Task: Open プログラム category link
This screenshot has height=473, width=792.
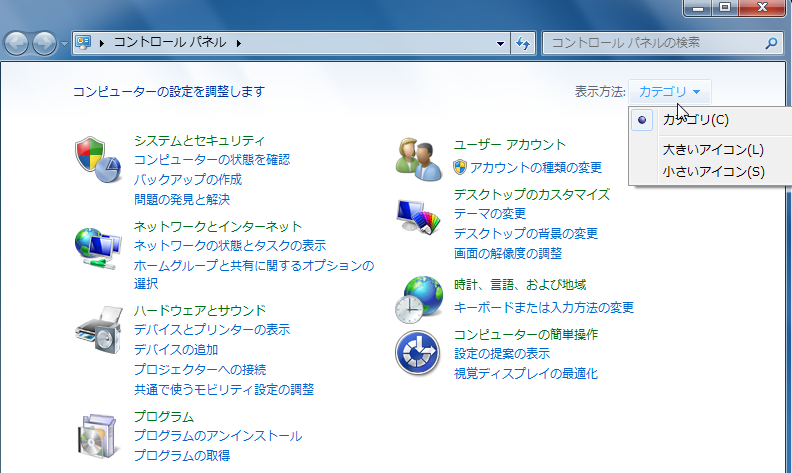Action: [164, 417]
